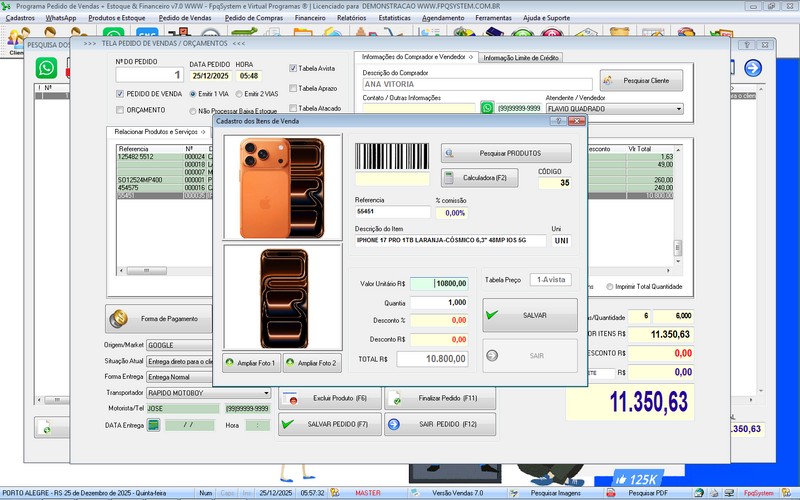The image size is (800, 500).
Task: Open the Cadastros menu
Action: pos(20,18)
